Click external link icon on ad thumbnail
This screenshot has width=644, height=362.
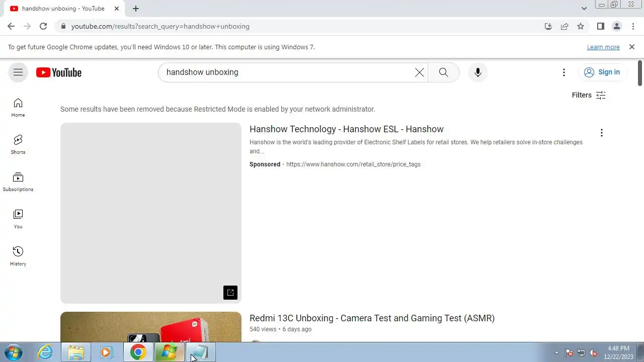point(230,293)
